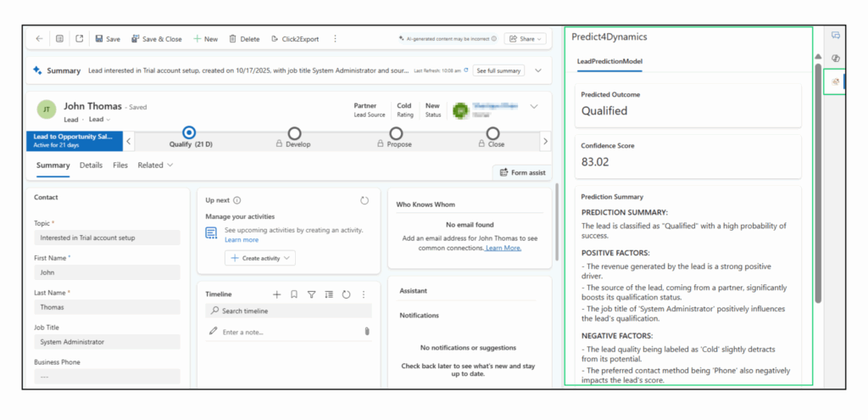
Task: Refresh the Up next card
Action: 364,200
